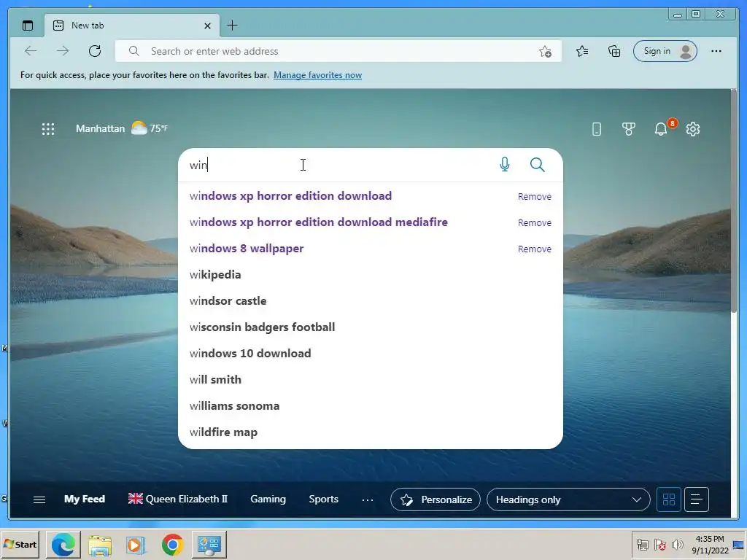Screen dimensions: 747x560
Task: Open the Manhattan weather widget
Action: (x=122, y=128)
